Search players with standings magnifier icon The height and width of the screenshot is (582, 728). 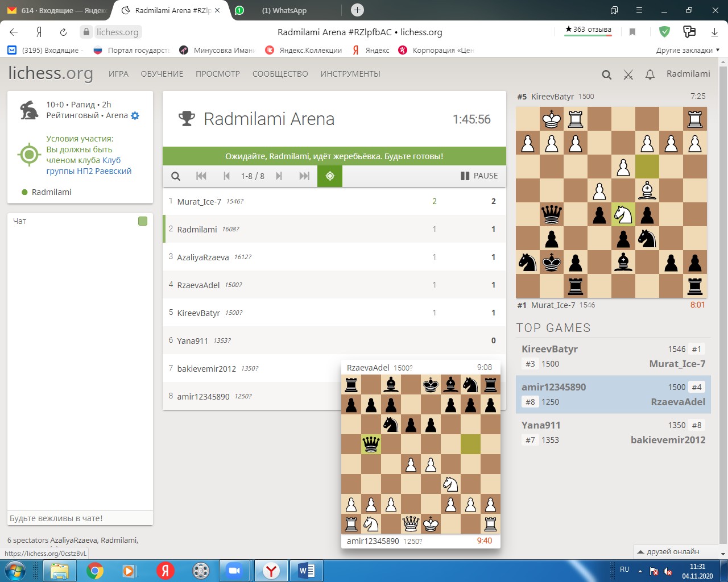176,176
